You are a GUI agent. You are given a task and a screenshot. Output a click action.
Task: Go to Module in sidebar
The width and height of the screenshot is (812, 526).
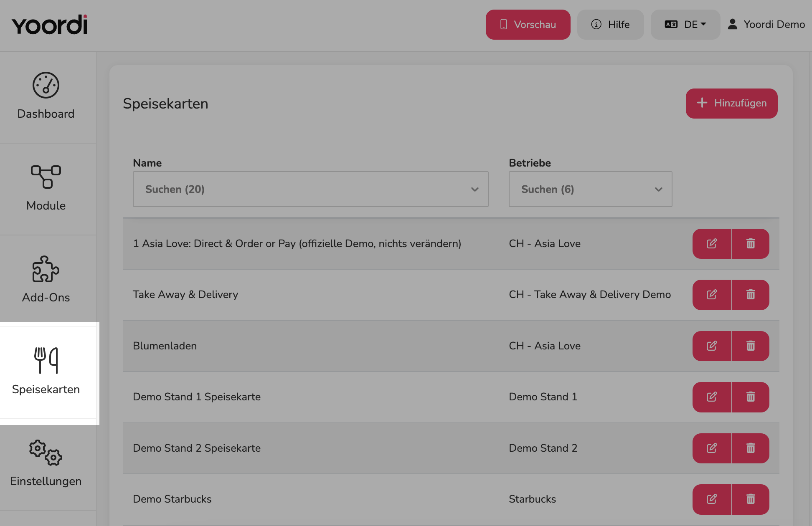[46, 189]
